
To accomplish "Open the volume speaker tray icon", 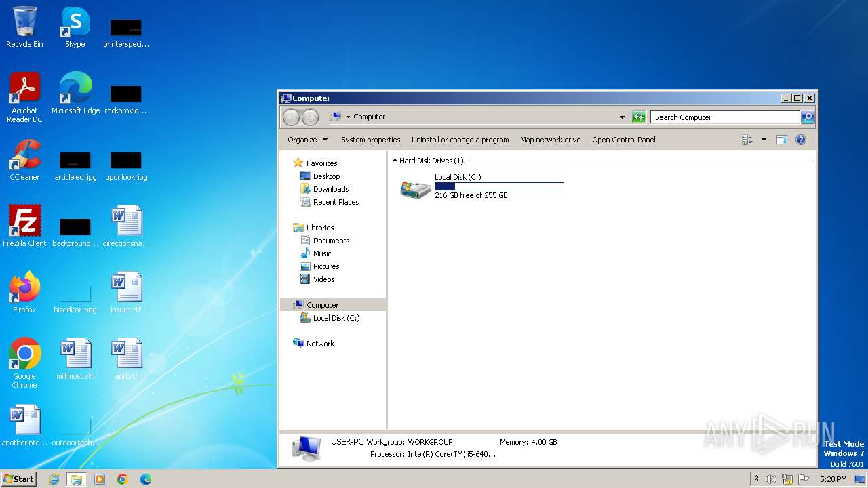I will (x=770, y=479).
